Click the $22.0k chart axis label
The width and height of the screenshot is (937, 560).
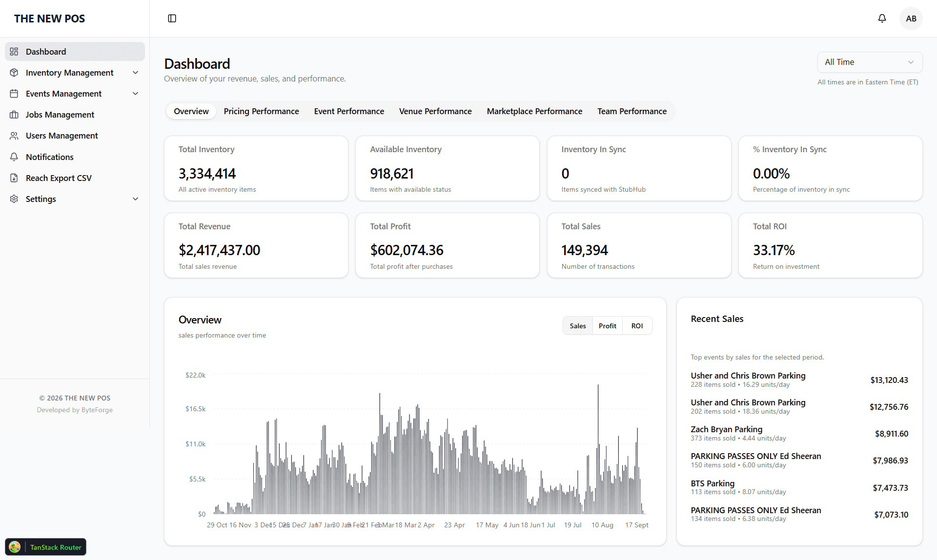(195, 375)
